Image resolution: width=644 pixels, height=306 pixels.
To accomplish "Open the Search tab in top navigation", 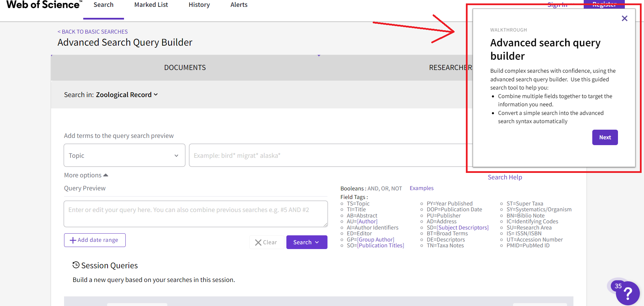I will (103, 5).
